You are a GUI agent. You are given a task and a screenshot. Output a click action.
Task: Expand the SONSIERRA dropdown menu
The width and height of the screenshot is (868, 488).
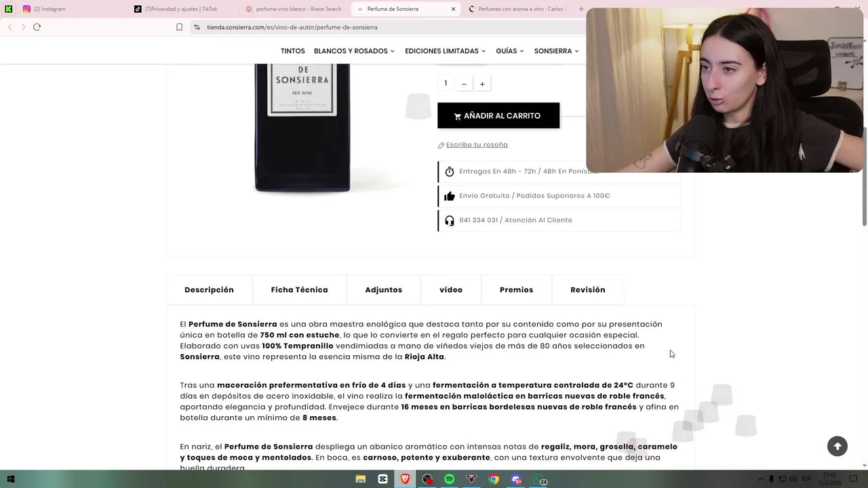tap(556, 51)
